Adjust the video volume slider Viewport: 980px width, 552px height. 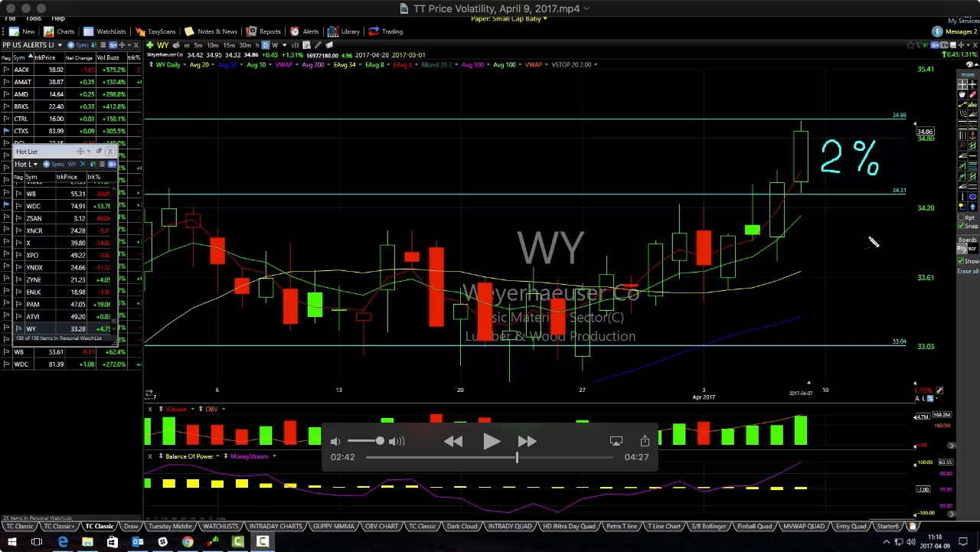tap(367, 441)
